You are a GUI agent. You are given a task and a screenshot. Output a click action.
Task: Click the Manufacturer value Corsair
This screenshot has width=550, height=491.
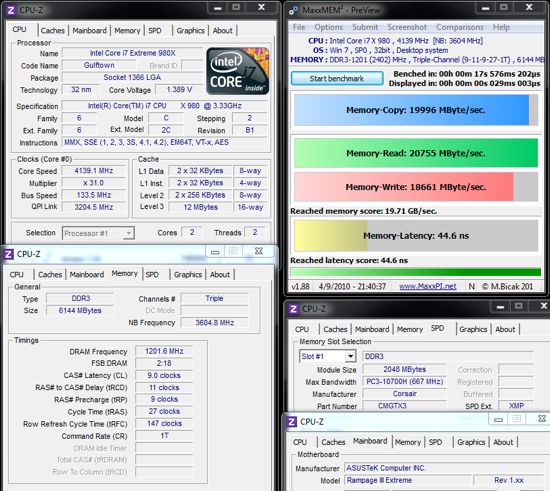point(404,394)
